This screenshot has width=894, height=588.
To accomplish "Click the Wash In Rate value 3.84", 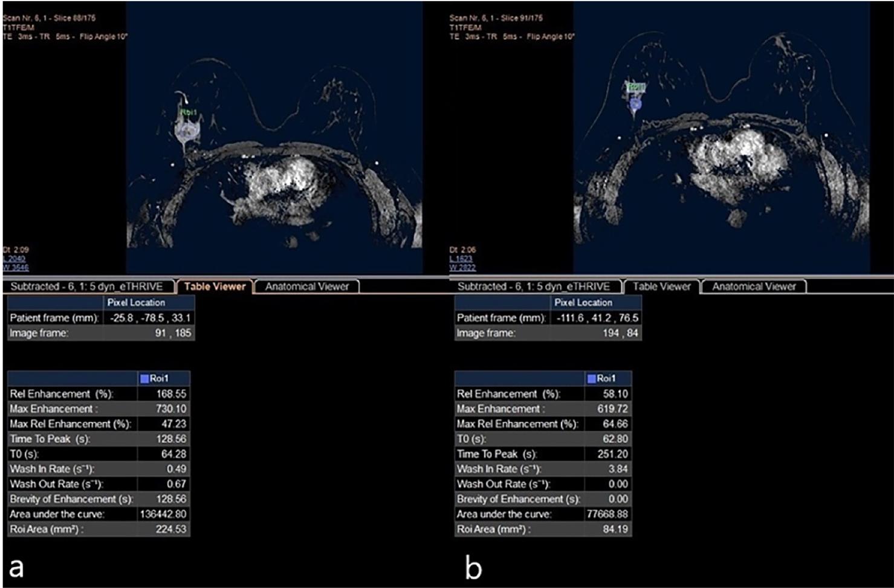I will (618, 469).
